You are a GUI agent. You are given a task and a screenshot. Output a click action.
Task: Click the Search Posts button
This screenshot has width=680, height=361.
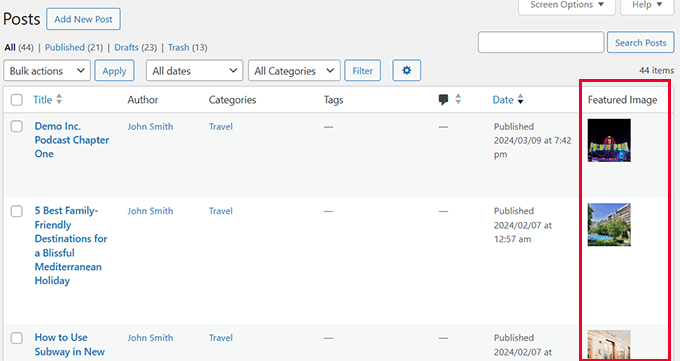[x=641, y=43]
